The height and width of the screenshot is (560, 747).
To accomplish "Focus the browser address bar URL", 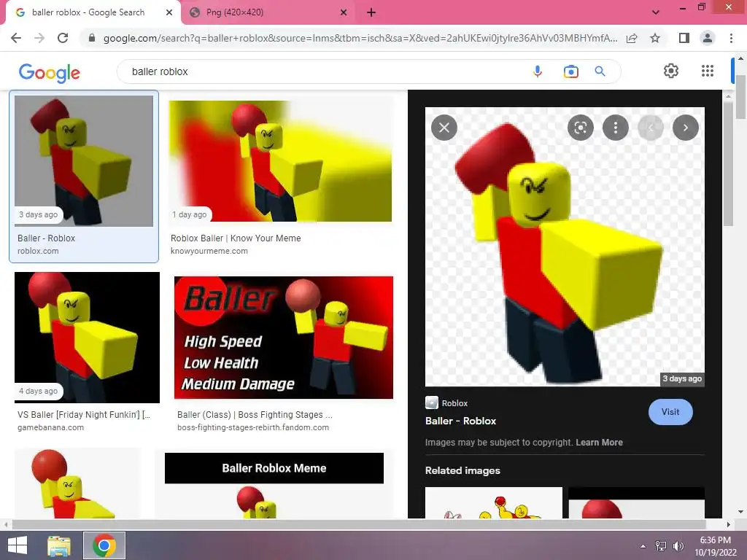I will [360, 38].
